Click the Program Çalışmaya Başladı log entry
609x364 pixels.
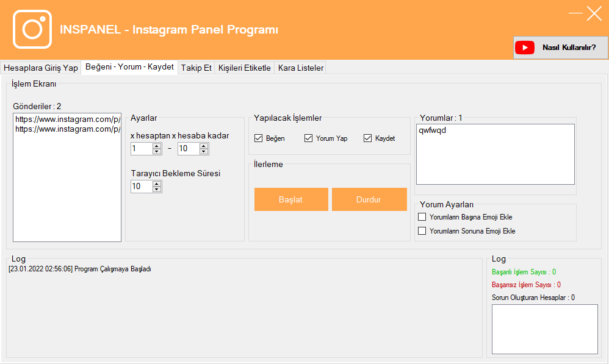[x=79, y=269]
